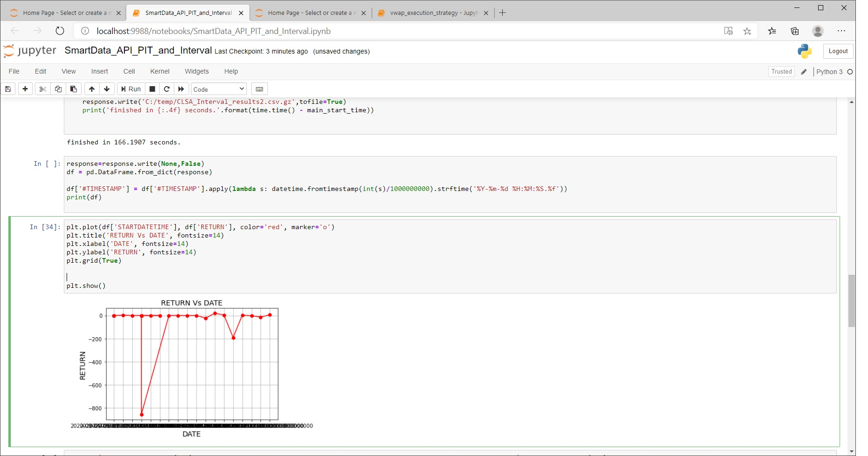Move selected cell down arrow
Viewport: 868px width, 456px height.
coord(107,89)
